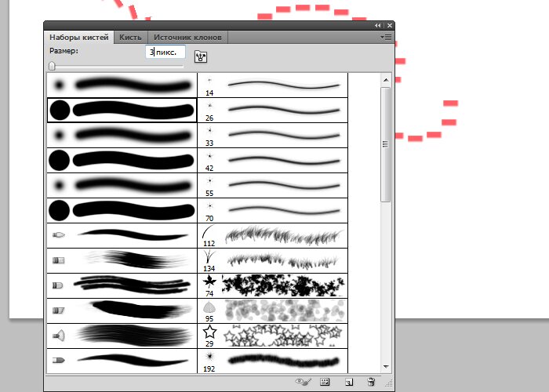Select the Наборы кистей tab
This screenshot has width=549, height=392.
point(79,37)
